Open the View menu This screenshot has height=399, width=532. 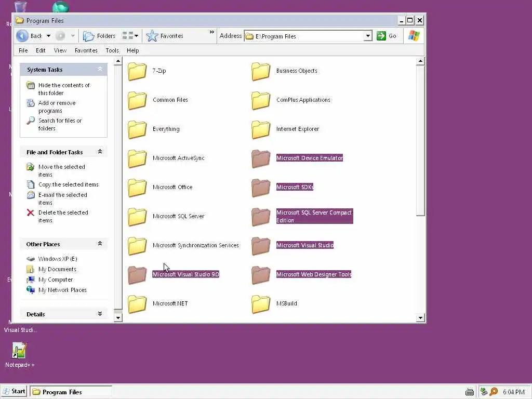tap(60, 50)
